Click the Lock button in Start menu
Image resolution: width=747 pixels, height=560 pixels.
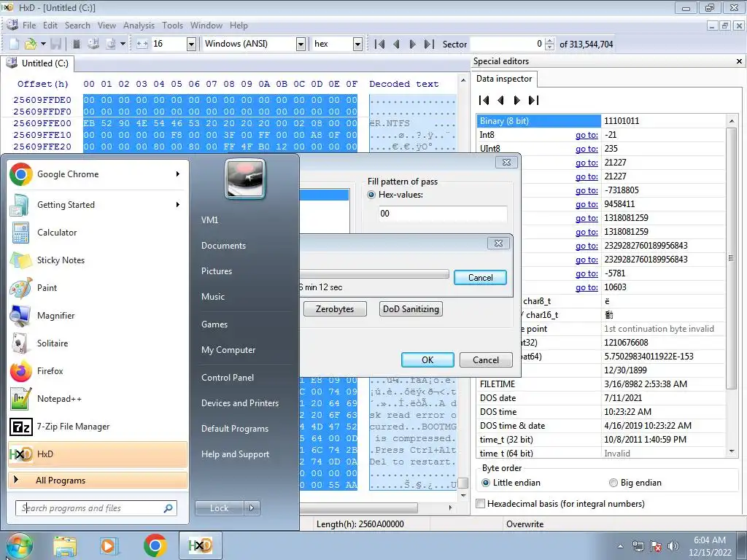coord(219,508)
